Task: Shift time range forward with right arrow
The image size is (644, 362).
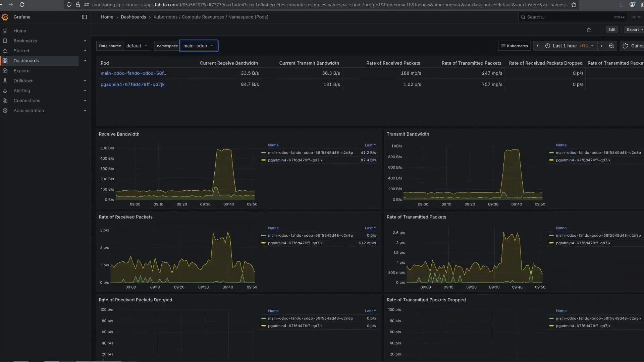Action: pos(601,46)
